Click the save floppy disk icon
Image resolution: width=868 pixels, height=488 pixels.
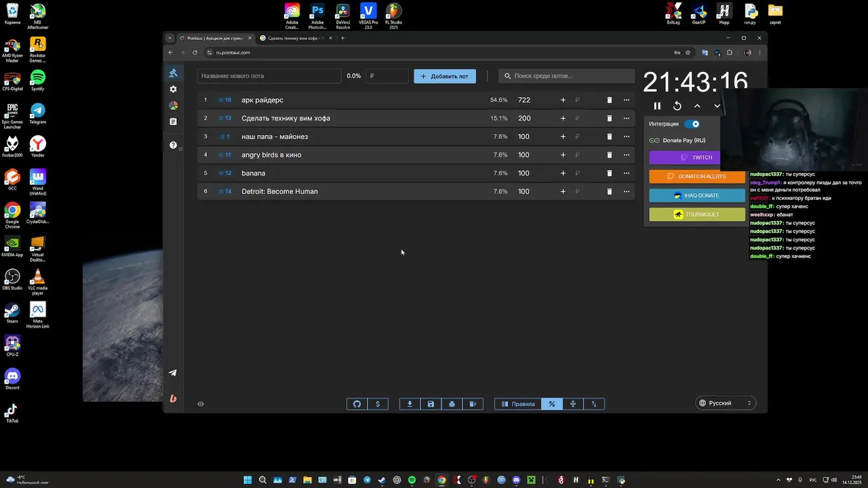click(x=431, y=404)
